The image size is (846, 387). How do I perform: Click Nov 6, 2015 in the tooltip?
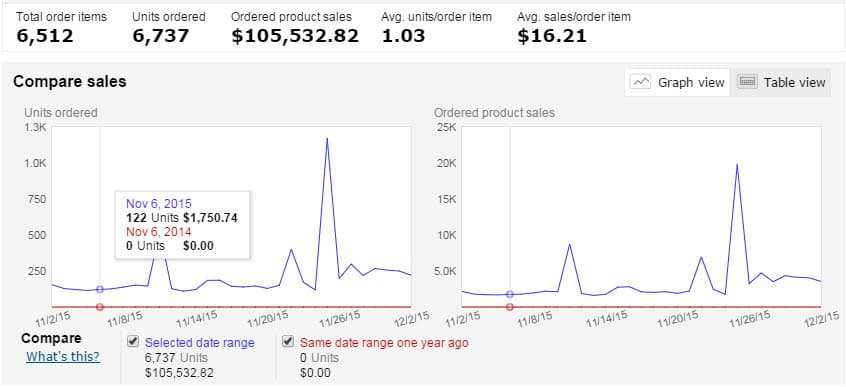[x=159, y=203]
